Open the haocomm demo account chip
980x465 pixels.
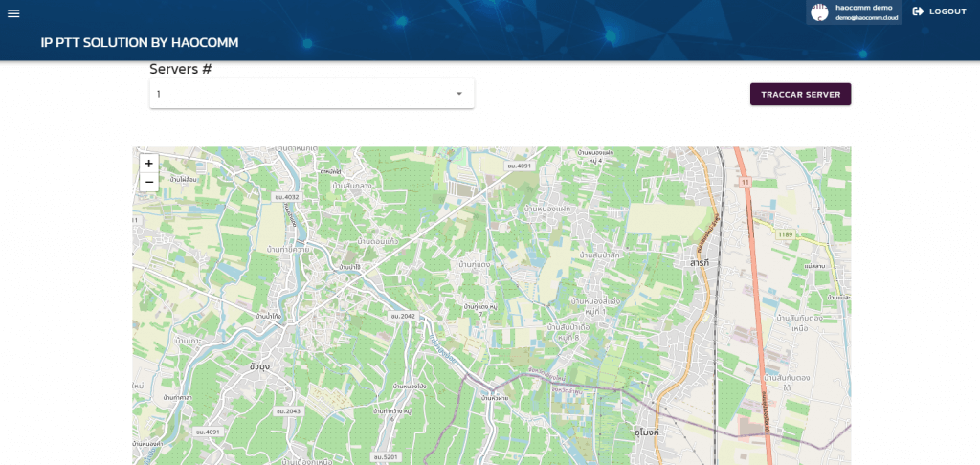click(x=854, y=11)
